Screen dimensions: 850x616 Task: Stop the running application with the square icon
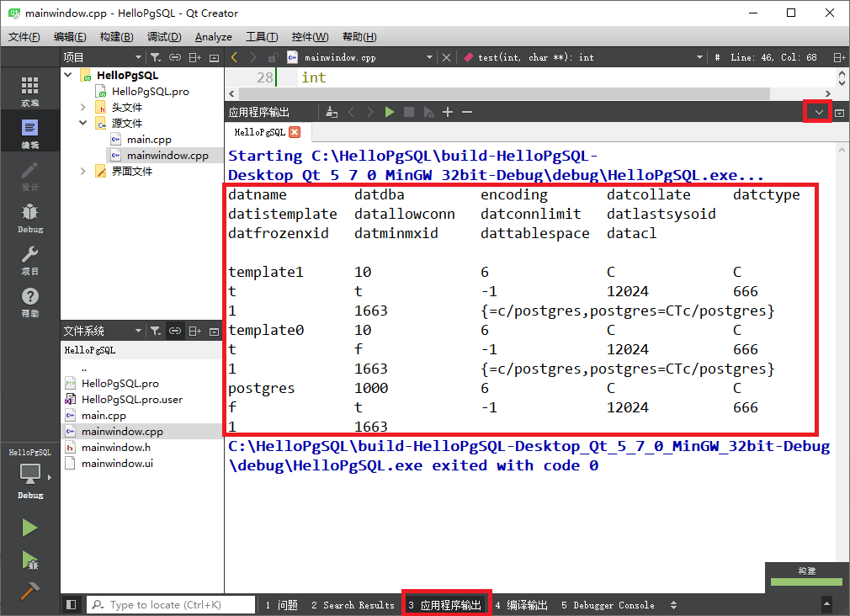[x=408, y=110]
